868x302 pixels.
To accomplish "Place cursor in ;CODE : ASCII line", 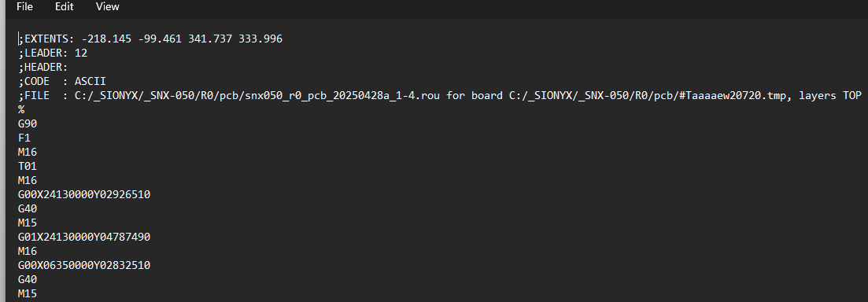I will (62, 81).
